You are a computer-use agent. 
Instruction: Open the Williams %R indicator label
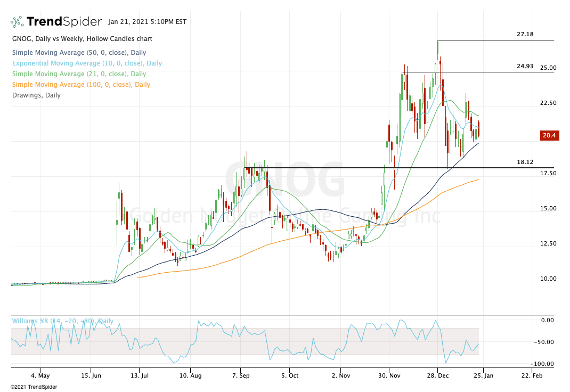click(62, 321)
